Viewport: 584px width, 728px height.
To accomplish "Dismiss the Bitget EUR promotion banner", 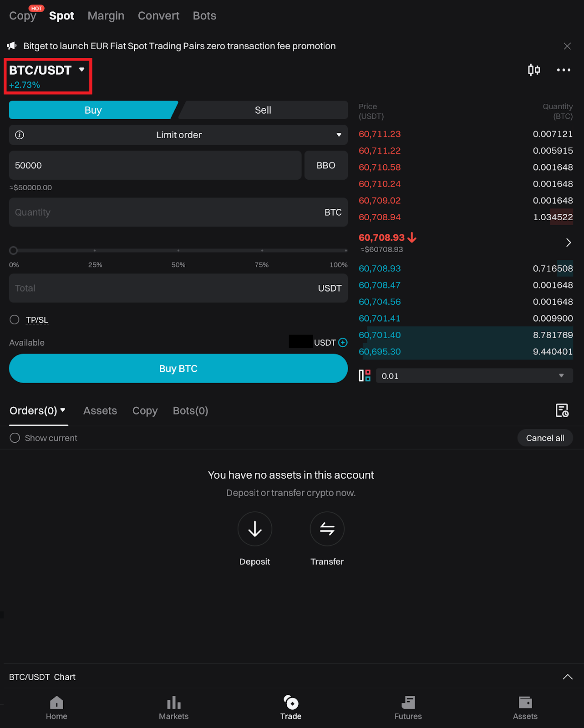I will click(567, 46).
